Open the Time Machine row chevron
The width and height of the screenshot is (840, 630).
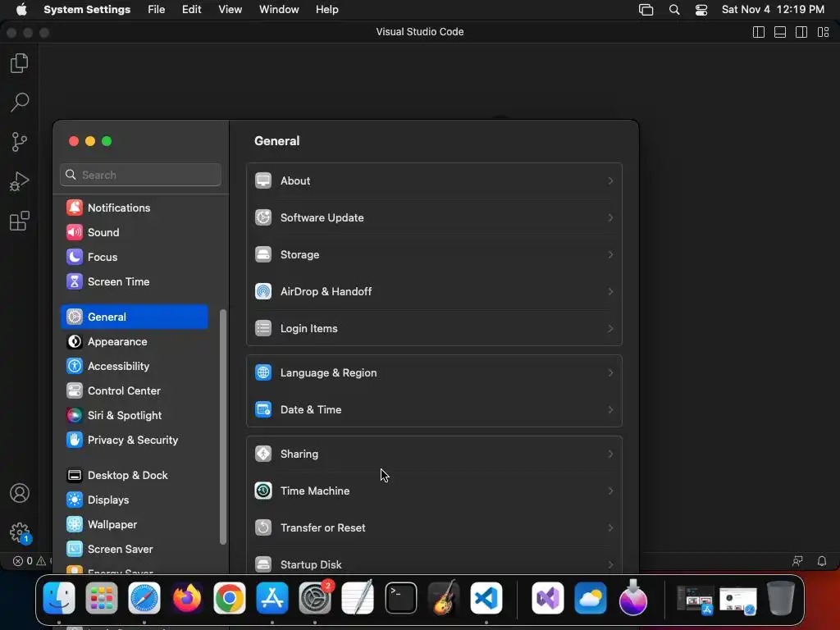tap(610, 491)
